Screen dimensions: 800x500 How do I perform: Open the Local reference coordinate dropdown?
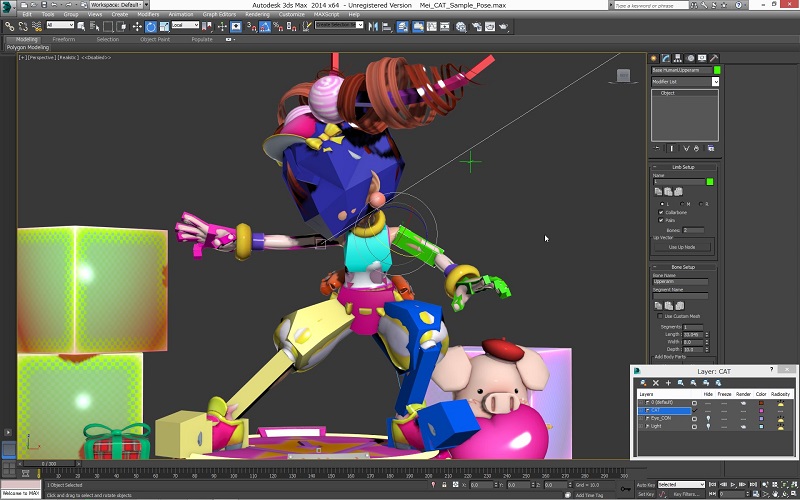pyautogui.click(x=185, y=25)
